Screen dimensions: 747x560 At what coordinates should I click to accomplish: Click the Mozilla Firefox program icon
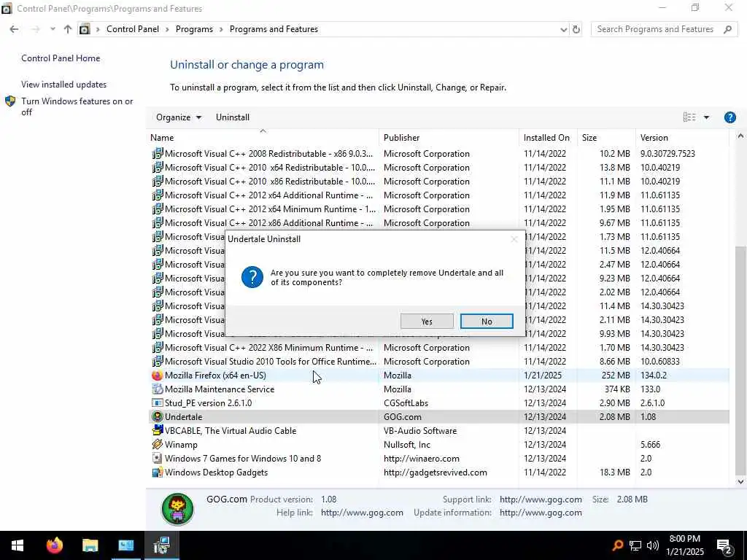[158, 376]
